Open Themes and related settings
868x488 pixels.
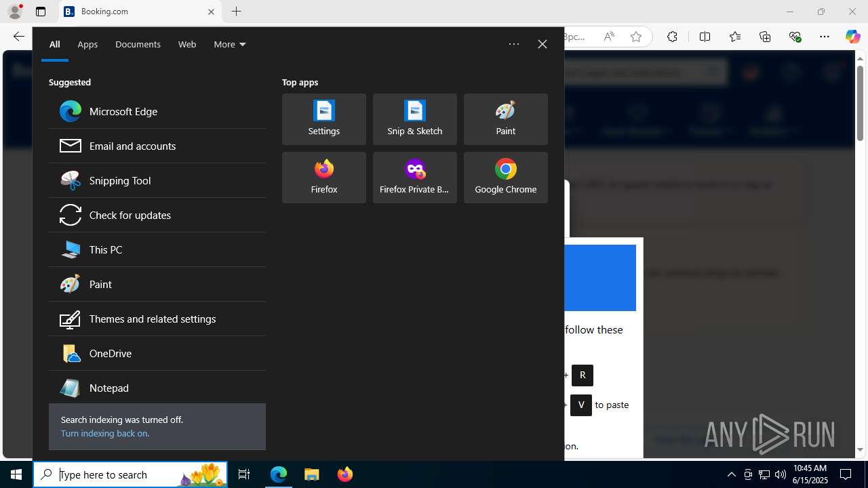tap(157, 319)
